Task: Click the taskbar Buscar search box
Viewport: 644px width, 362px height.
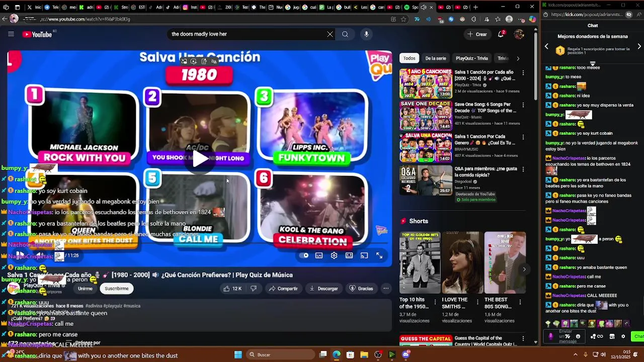Action: [281, 354]
